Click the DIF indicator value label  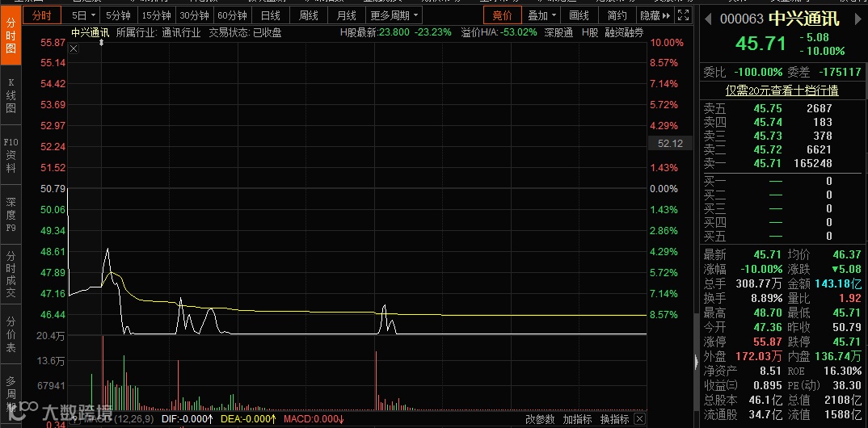click(x=187, y=419)
